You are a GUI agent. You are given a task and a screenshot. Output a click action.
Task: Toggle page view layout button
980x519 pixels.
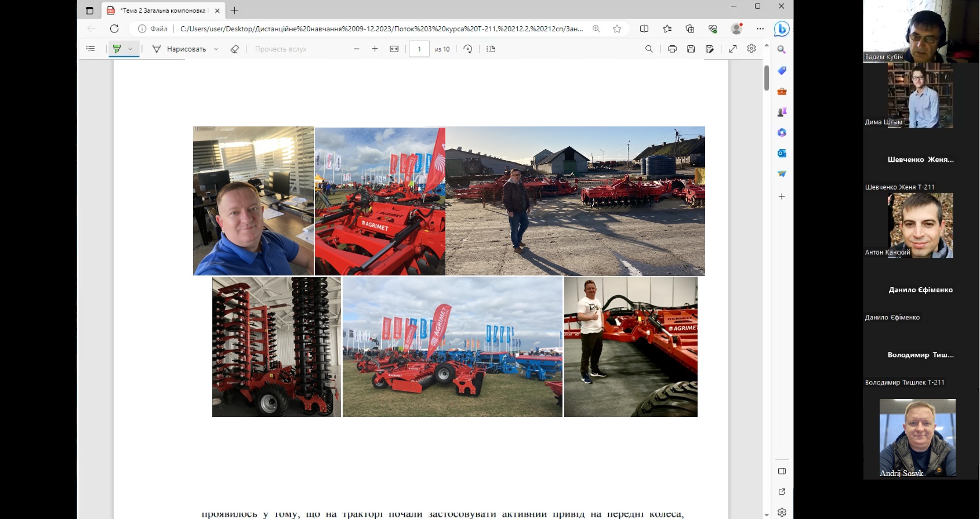click(x=491, y=49)
